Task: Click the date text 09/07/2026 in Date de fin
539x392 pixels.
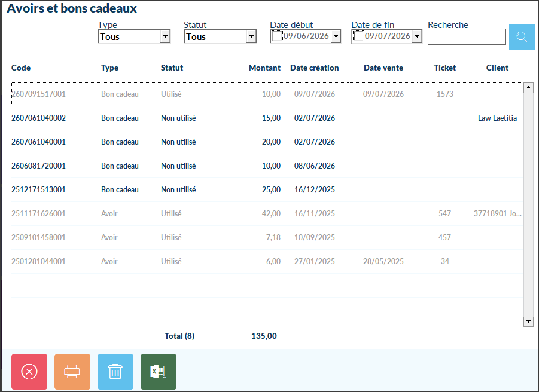Action: pos(387,36)
